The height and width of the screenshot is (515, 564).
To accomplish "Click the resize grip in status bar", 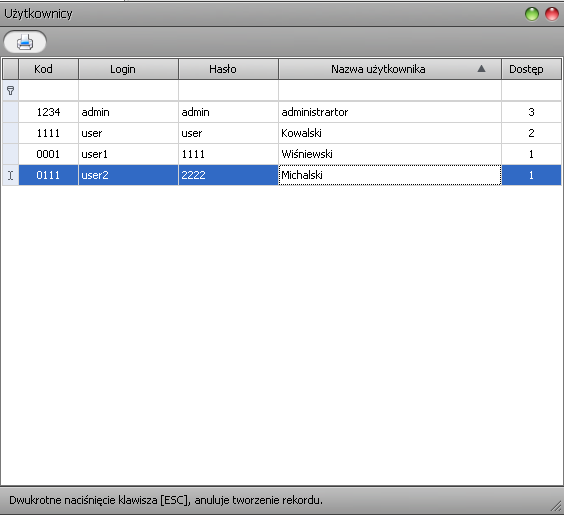I will pos(556,506).
